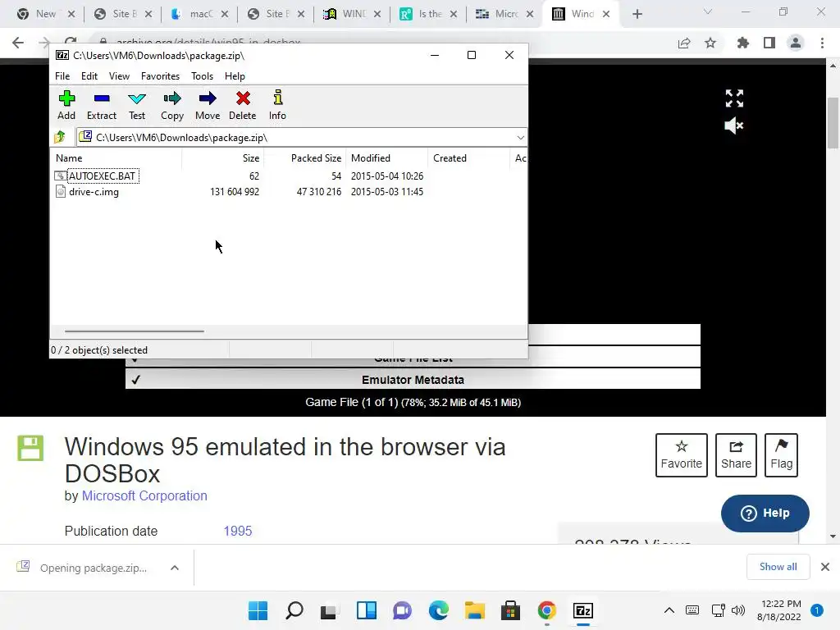Image resolution: width=840 pixels, height=630 pixels.
Task: Open the 1995 publication date link
Action: click(x=237, y=531)
